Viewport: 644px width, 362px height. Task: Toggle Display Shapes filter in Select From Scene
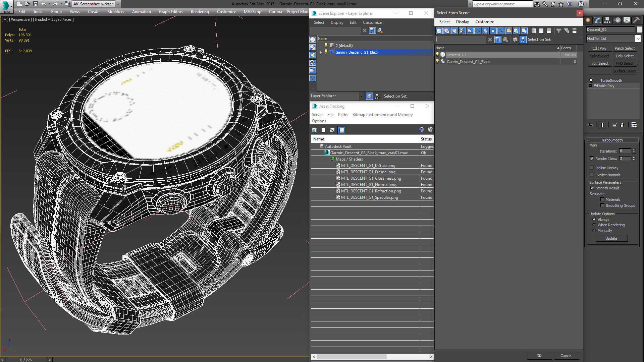point(447,31)
